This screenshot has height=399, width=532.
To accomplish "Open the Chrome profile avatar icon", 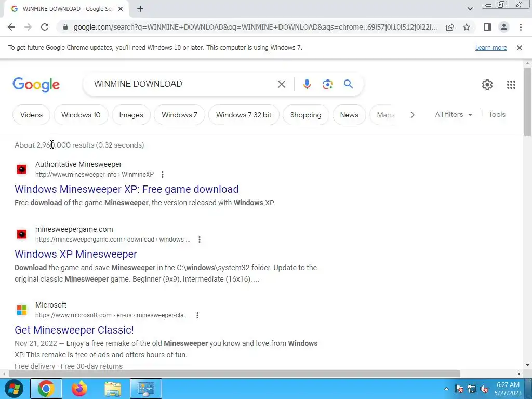I will [504, 27].
